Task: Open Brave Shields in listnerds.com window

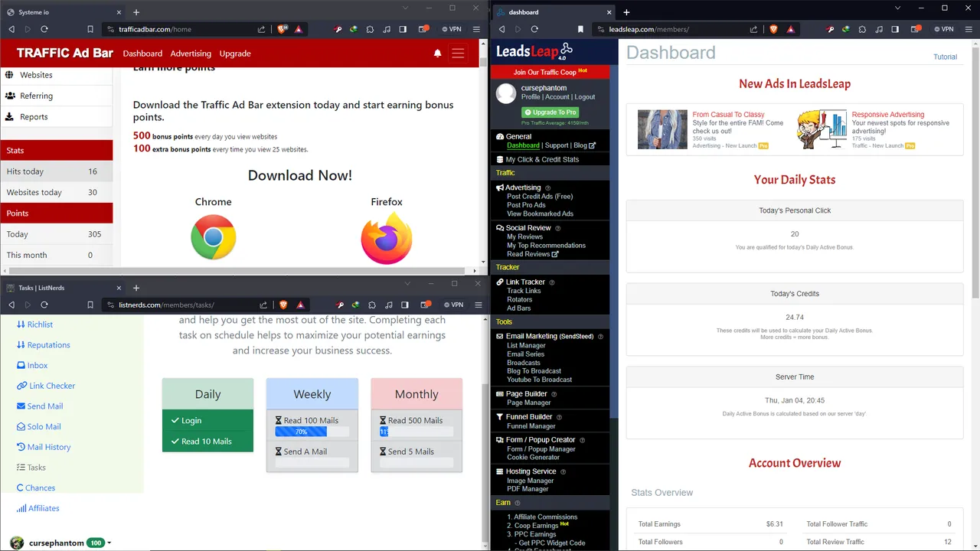Action: [284, 305]
